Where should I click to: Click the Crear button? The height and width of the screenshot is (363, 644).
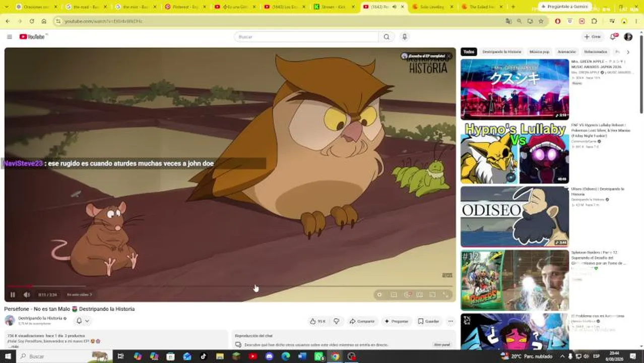point(593,37)
